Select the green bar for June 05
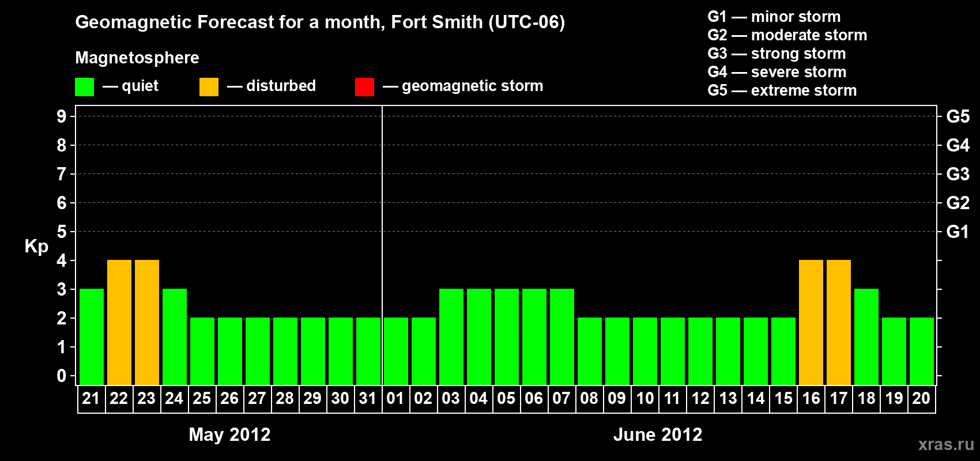Viewport: 980px width, 461px height. tap(507, 337)
